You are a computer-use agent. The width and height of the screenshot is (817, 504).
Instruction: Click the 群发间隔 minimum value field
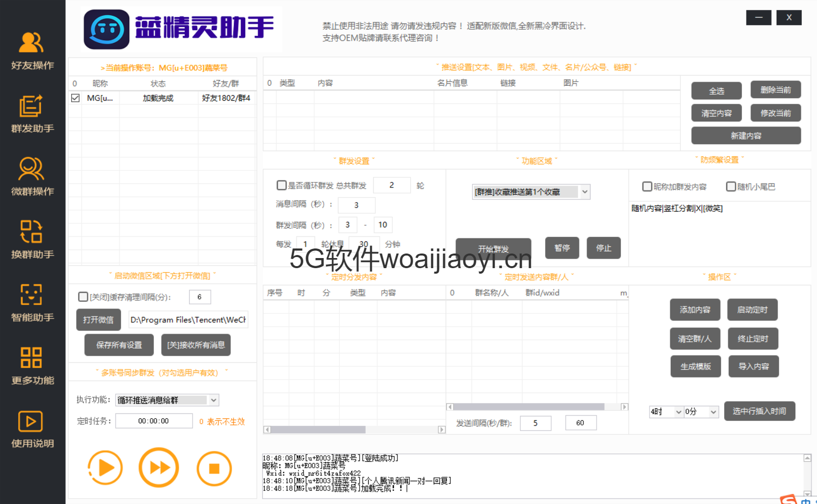pyautogui.click(x=347, y=225)
